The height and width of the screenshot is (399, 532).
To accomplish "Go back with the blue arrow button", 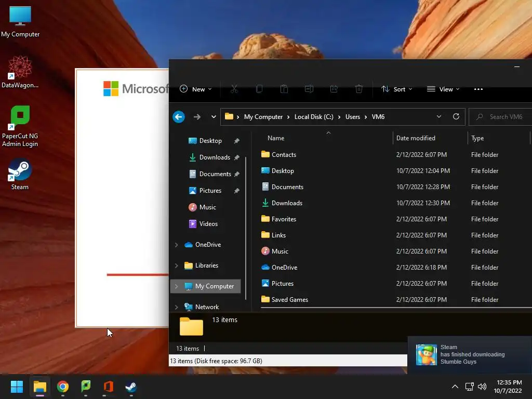I will 179,117.
